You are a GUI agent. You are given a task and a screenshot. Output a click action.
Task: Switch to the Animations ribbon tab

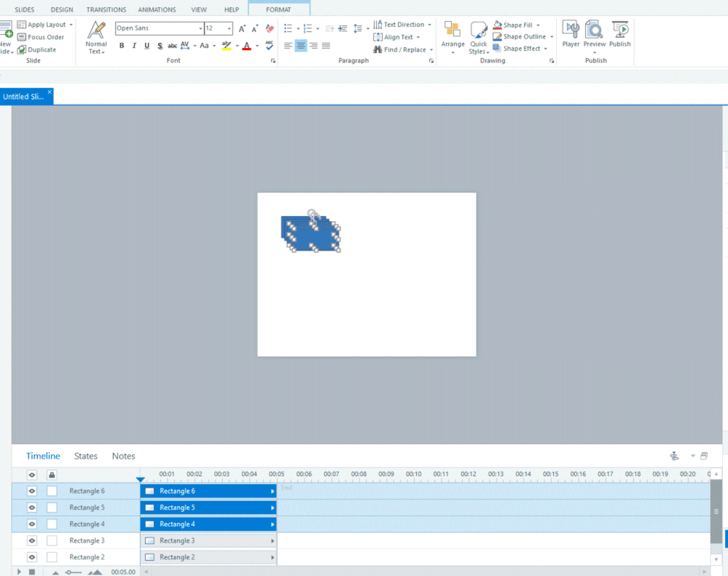coord(157,9)
